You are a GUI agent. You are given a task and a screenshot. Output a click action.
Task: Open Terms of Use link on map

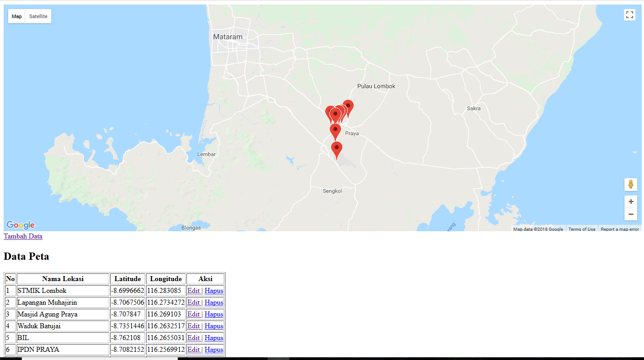(582, 229)
